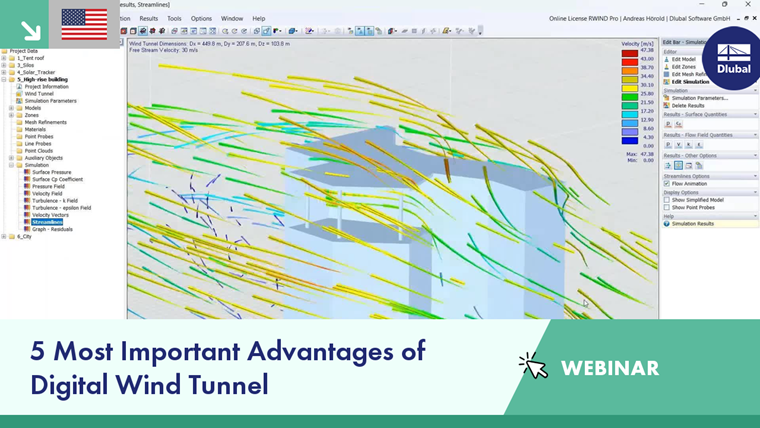
Task: Open the Window menu
Action: coord(232,18)
